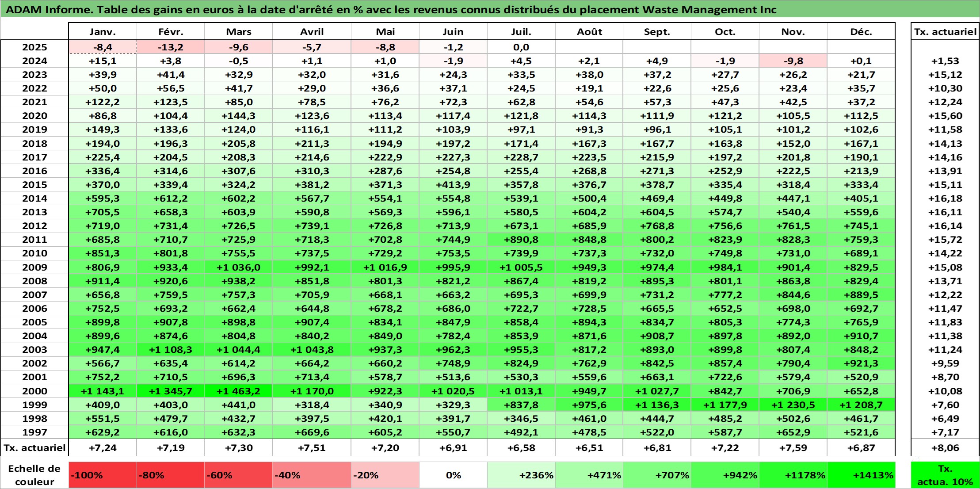This screenshot has height=489, width=980.
Task: Click cell +1 208,7 in year 1999
Action: [x=861, y=405]
